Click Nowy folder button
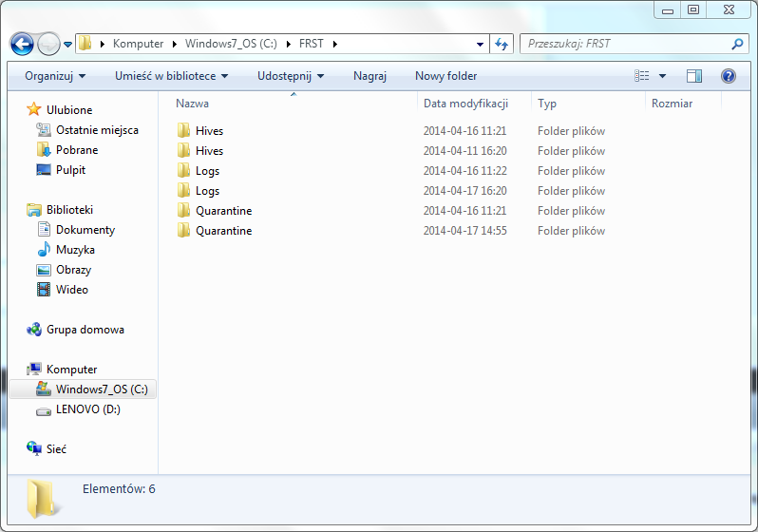758x532 pixels. [445, 76]
